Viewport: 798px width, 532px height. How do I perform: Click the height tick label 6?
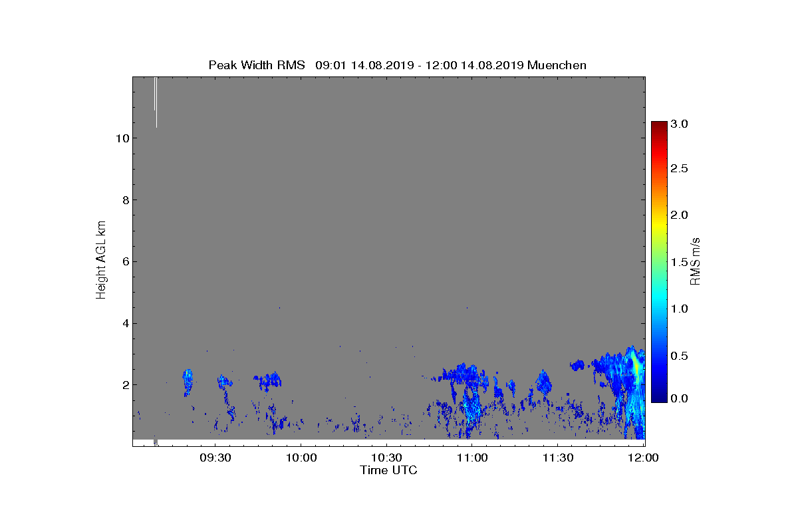(124, 262)
